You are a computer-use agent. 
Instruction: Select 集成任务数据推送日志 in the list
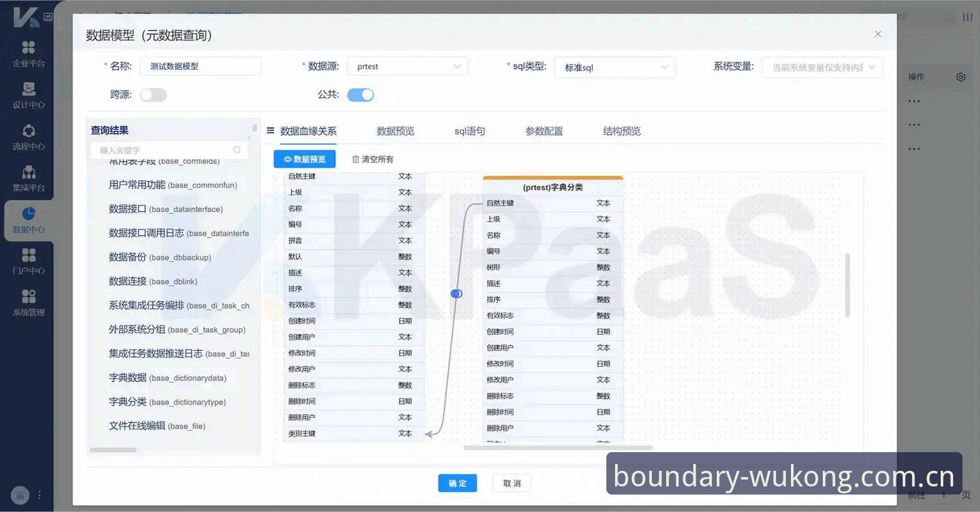click(179, 354)
